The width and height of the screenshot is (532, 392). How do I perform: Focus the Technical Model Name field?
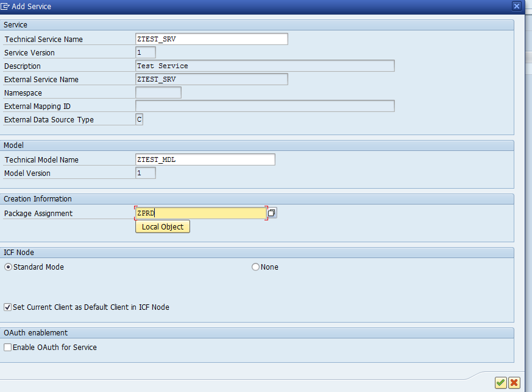click(205, 159)
